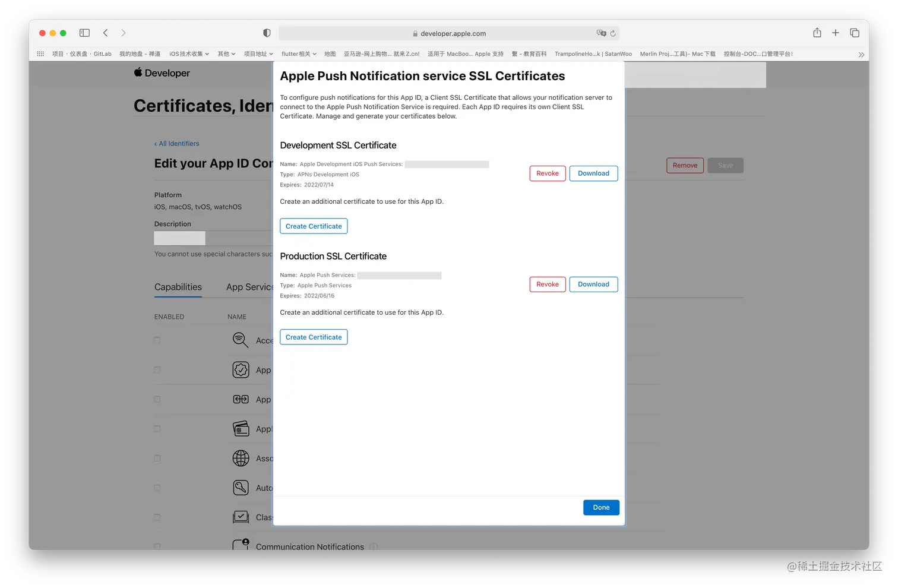898x588 pixels.
Task: Click the ENABLED column header
Action: tap(169, 317)
